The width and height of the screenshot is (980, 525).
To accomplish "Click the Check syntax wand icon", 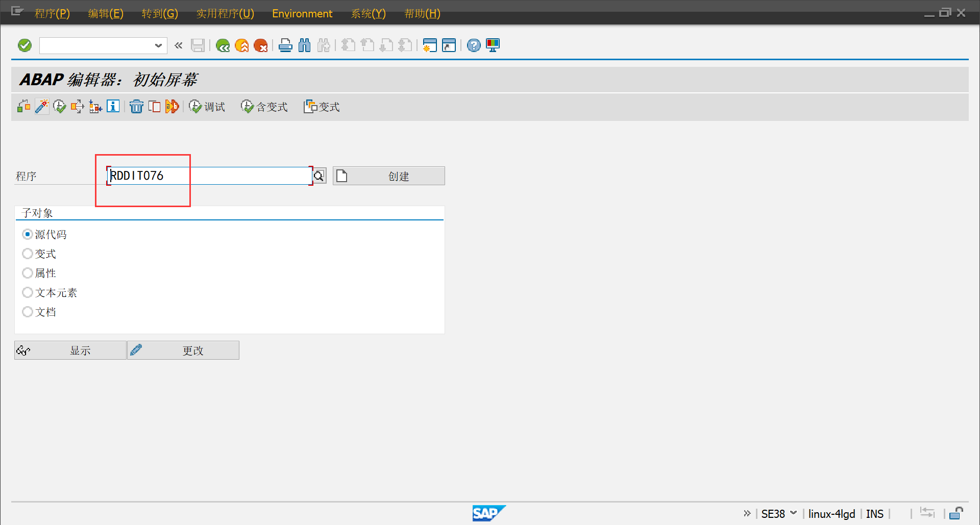I will pyautogui.click(x=42, y=106).
